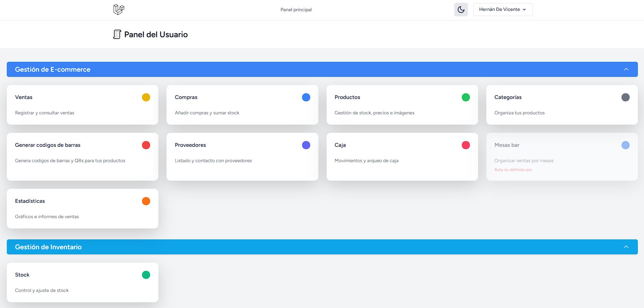Screen dimensions: 644x308
Task: Collapse the Gestión de Inventario section chevron
Action: tap(626, 247)
